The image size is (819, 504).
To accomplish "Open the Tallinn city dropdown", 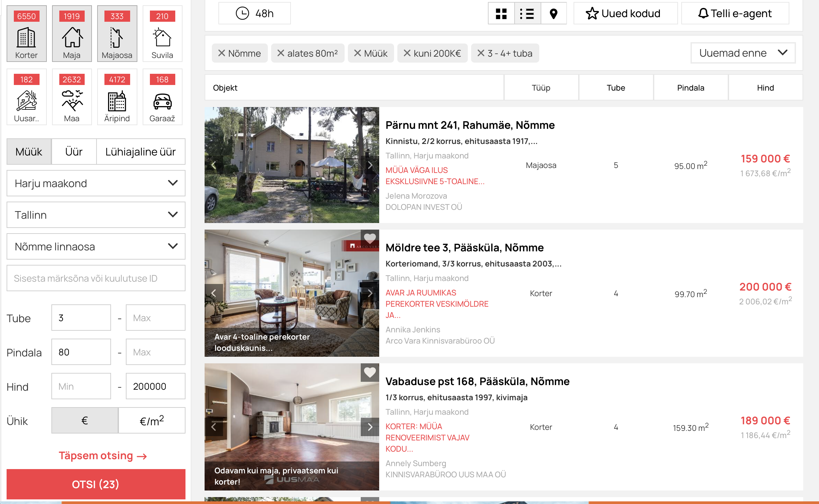I will click(96, 215).
